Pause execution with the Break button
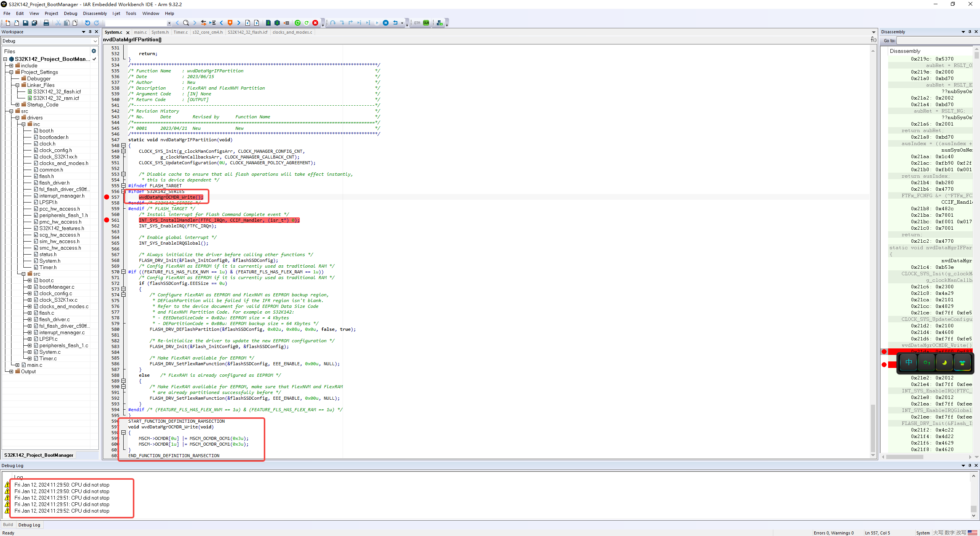The image size is (980, 536). click(x=386, y=23)
